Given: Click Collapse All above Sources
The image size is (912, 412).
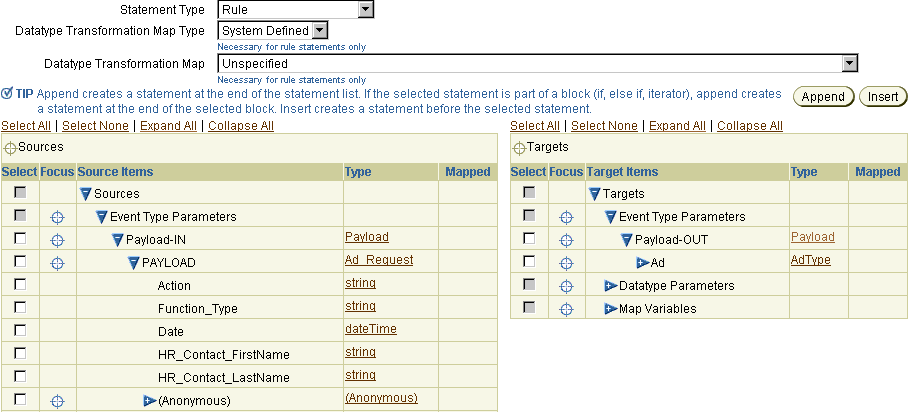Looking at the screenshot, I should click(241, 126).
